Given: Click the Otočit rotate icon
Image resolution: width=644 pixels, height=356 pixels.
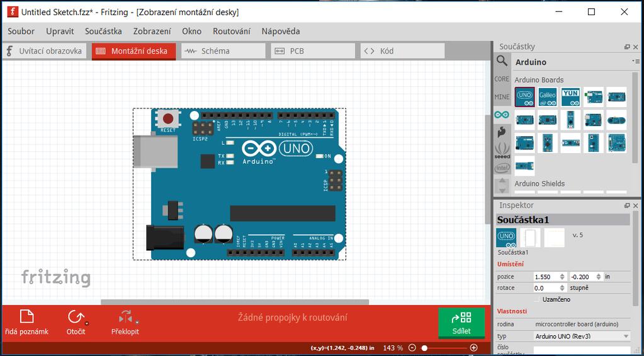Looking at the screenshot, I should click(75, 317).
